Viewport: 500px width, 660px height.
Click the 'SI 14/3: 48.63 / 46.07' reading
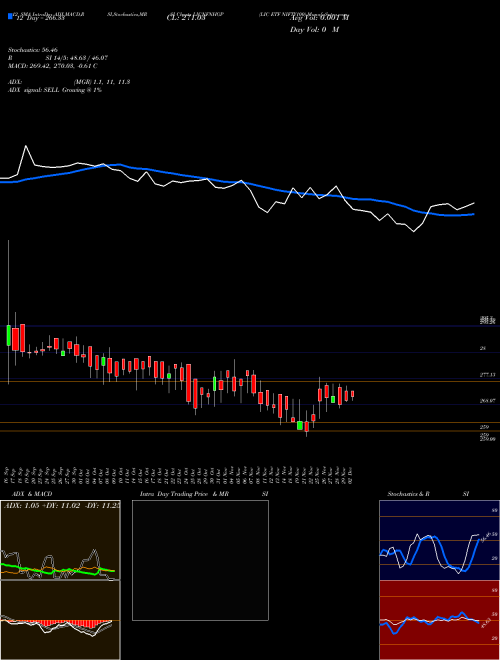point(76,58)
